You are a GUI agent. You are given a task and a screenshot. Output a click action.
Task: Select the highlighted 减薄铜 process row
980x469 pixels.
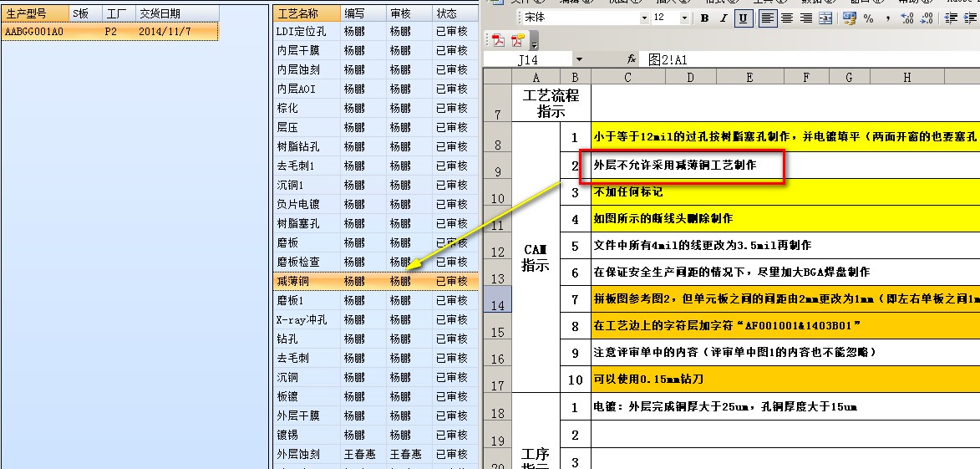(377, 282)
